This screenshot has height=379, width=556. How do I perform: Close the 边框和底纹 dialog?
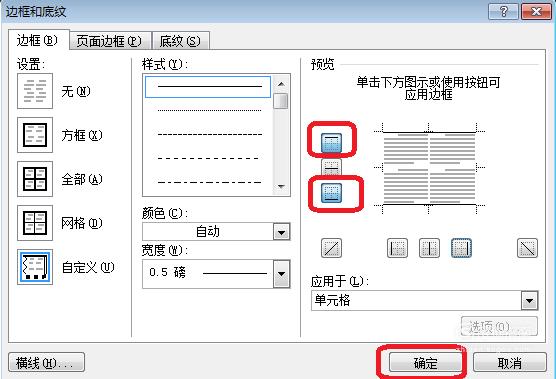[535, 12]
